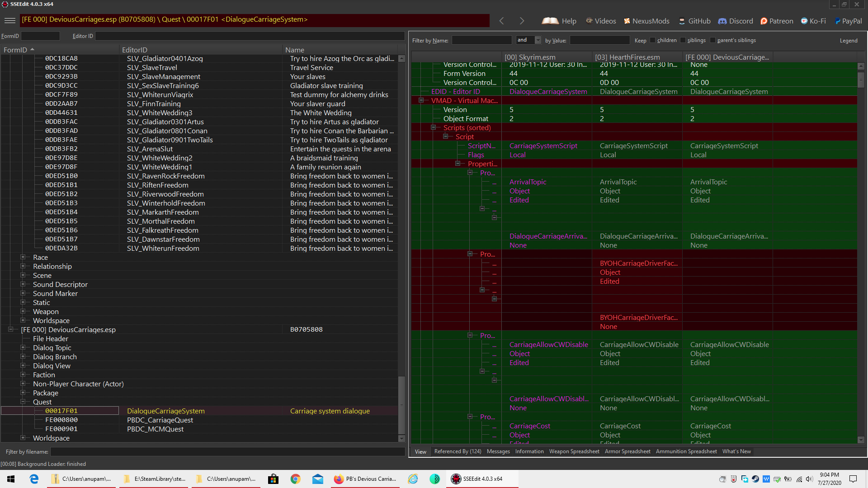This screenshot has height=488, width=868.
Task: Open the Ammunition Spreadsheet tab
Action: 686,451
